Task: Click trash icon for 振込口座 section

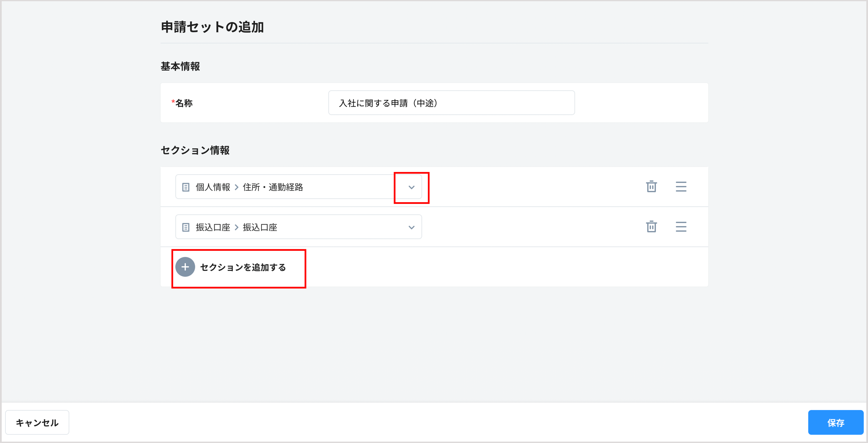Action: 651,227
